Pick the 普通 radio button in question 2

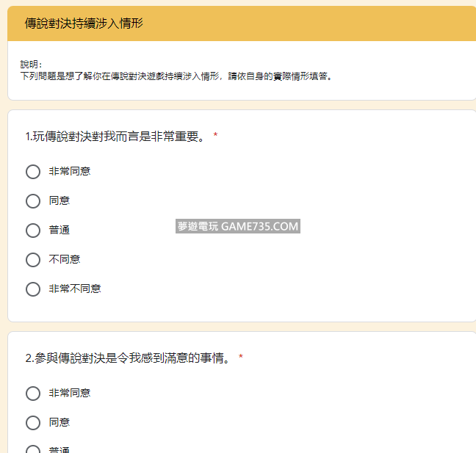coord(33,449)
